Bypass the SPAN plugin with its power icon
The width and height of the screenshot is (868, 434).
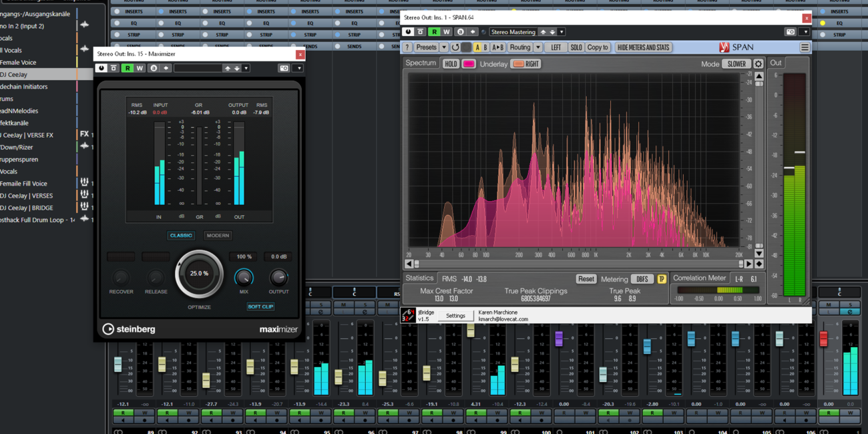tap(407, 31)
